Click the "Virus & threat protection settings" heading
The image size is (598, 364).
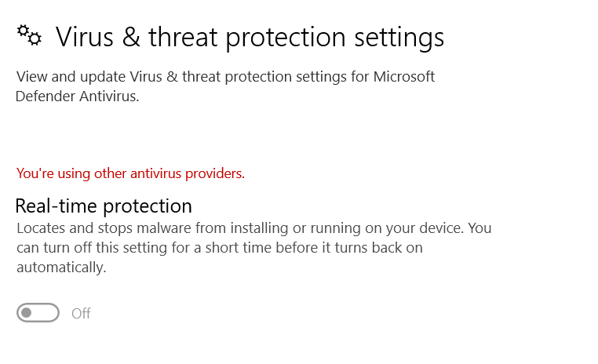(250, 37)
